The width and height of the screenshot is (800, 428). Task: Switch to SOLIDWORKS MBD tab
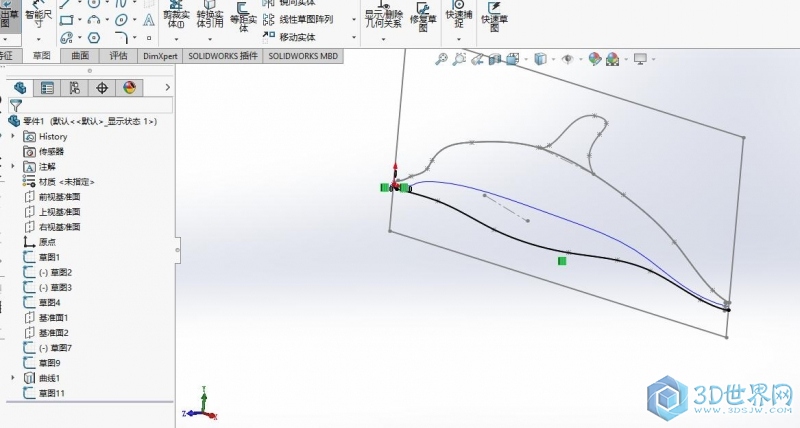303,56
